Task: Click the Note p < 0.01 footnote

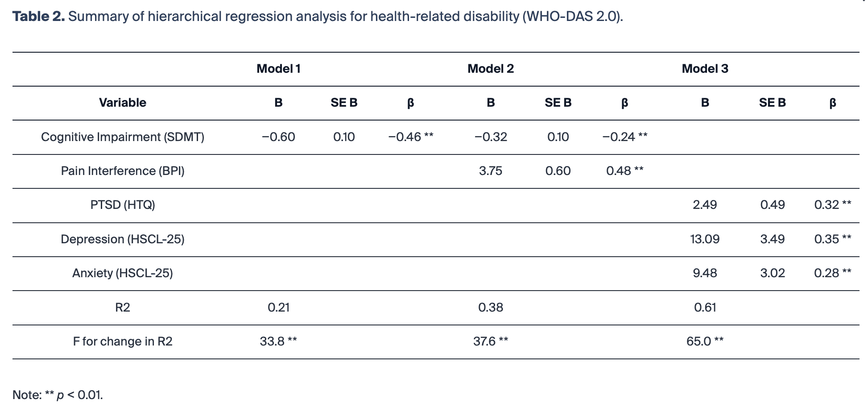Action: 58,395
